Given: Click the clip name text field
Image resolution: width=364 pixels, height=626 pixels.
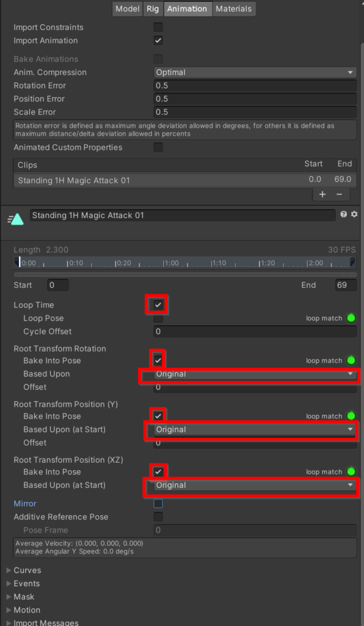Looking at the screenshot, I should (x=183, y=215).
